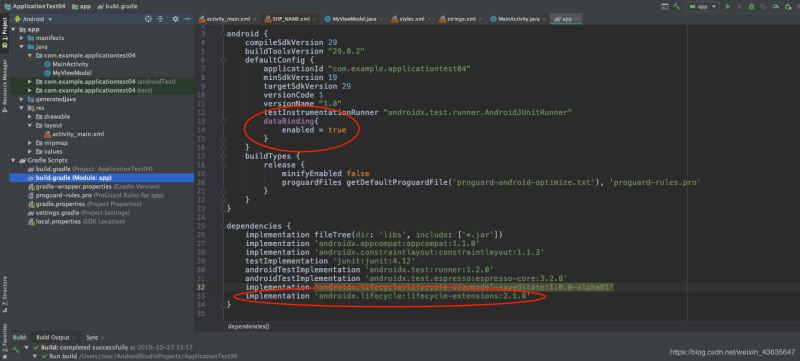Open Project panel settings gear

pyautogui.click(x=176, y=19)
